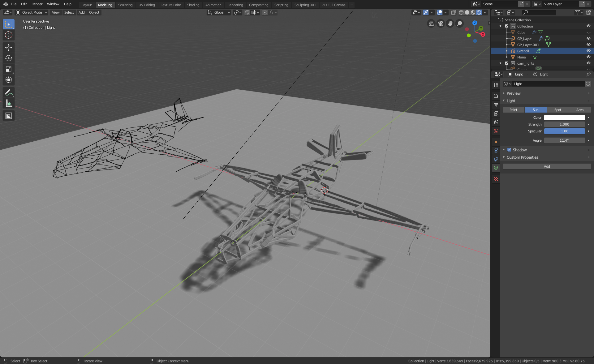Open the Render menu
594x364 pixels.
tap(37, 4)
